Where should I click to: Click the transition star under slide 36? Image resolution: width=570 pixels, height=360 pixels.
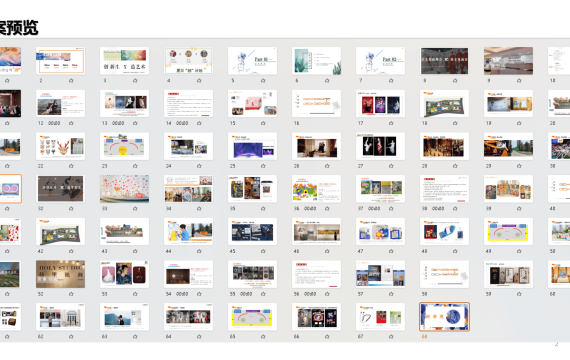click(327, 209)
